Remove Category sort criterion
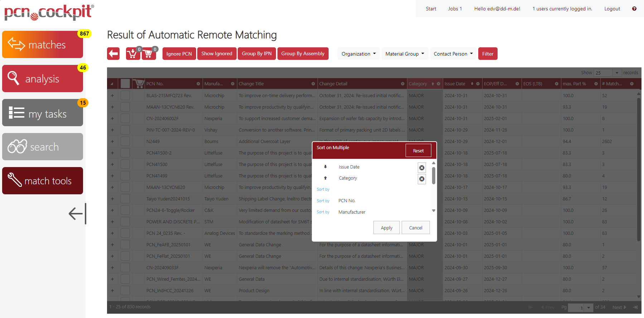 (422, 179)
